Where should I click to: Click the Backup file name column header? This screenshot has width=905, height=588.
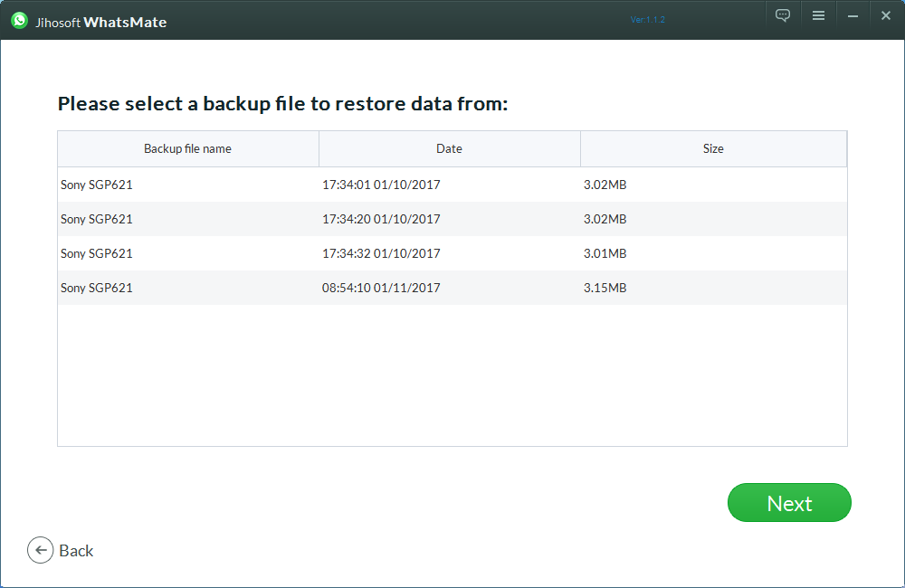(188, 149)
